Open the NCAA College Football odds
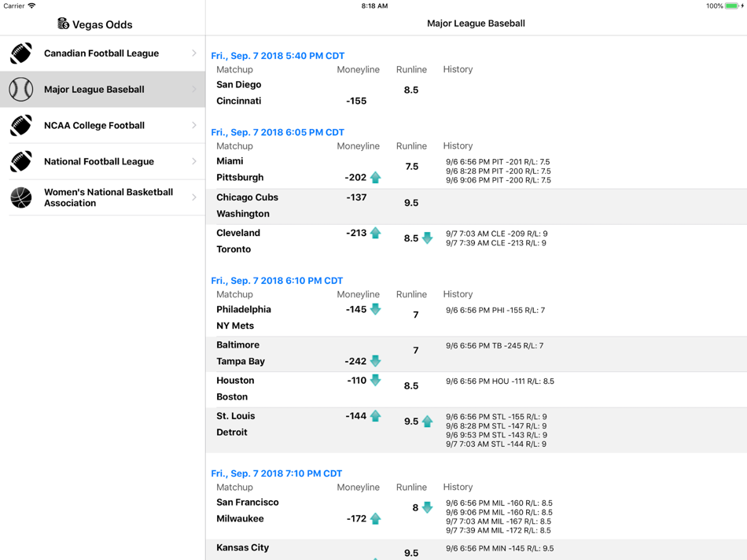Image resolution: width=747 pixels, height=560 pixels. [x=102, y=125]
